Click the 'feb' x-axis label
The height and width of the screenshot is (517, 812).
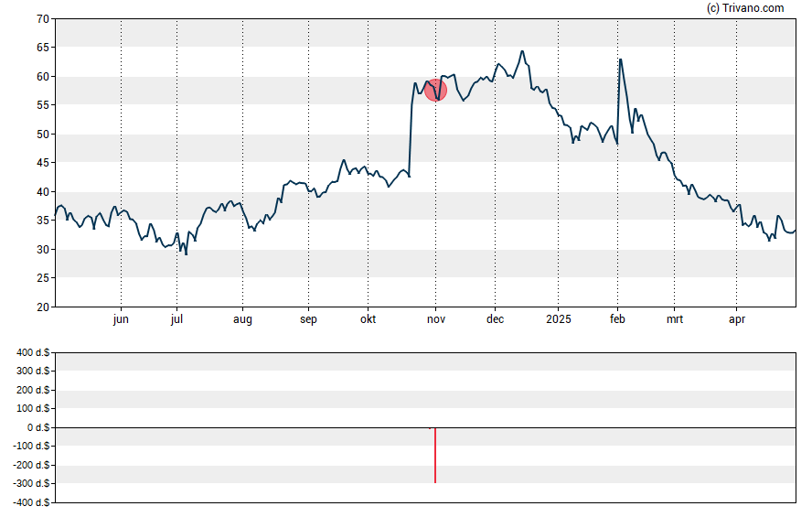tap(617, 319)
